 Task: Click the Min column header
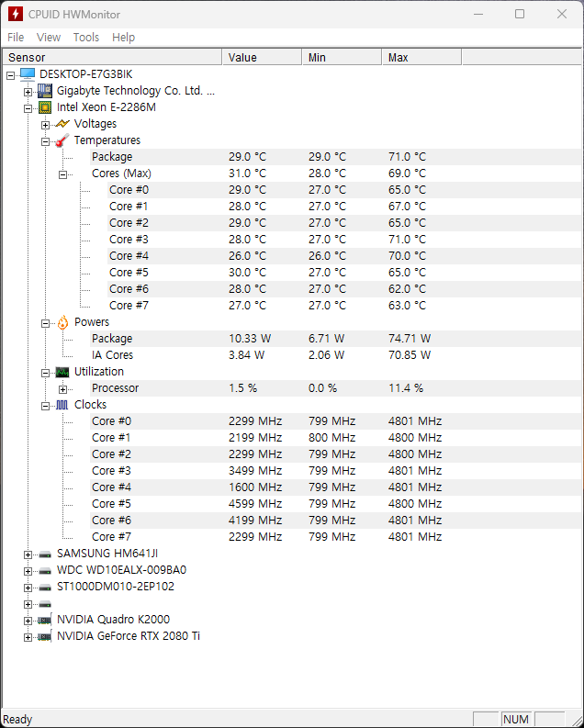coord(343,58)
